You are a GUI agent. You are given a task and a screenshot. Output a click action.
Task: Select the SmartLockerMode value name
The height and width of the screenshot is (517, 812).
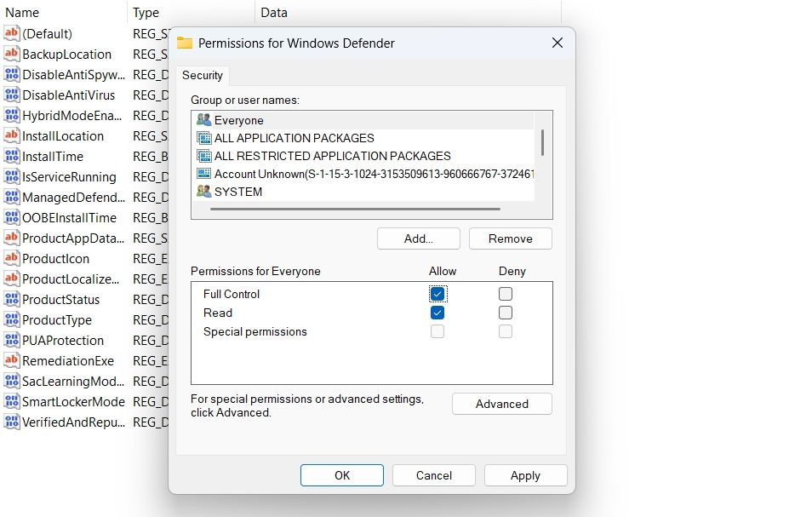coord(73,402)
